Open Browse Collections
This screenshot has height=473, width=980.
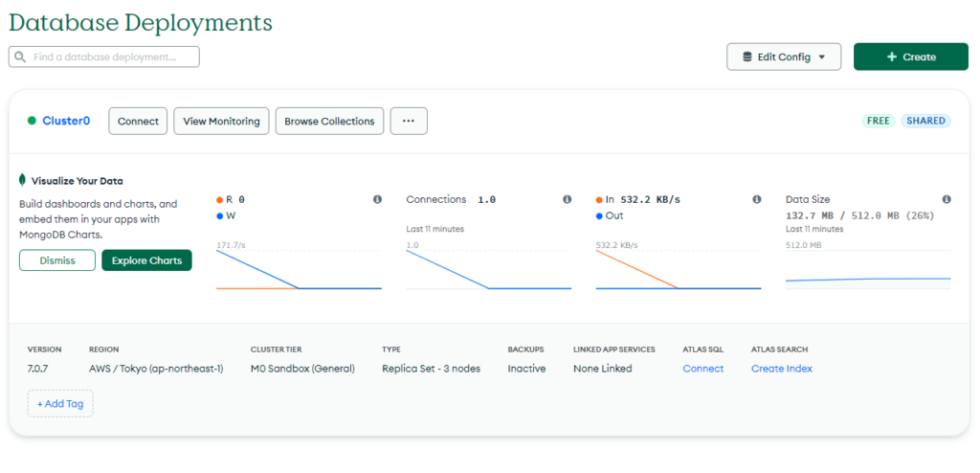[329, 121]
